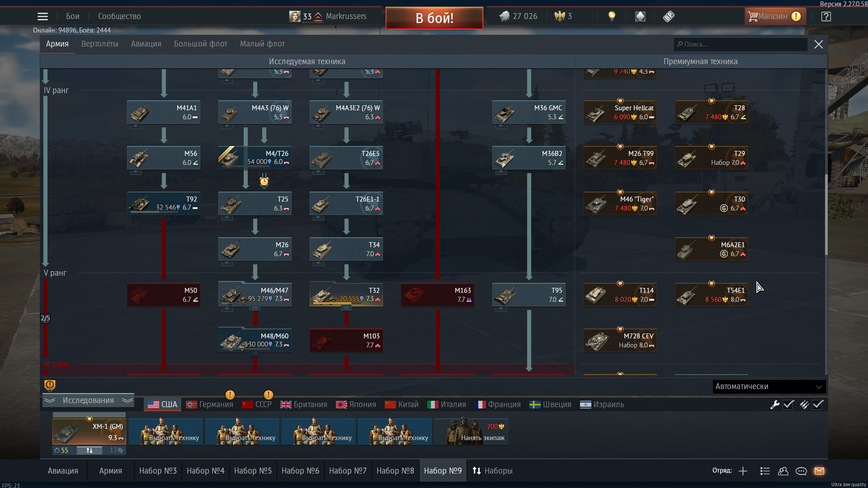Toggle the auto-refill ammo checkbox
Screen dimensions: 868x488
(818, 405)
